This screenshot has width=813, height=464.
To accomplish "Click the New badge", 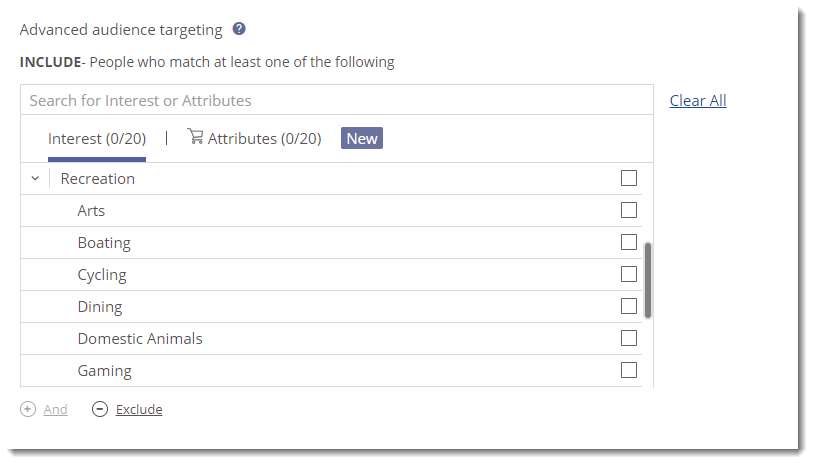I will (x=362, y=138).
